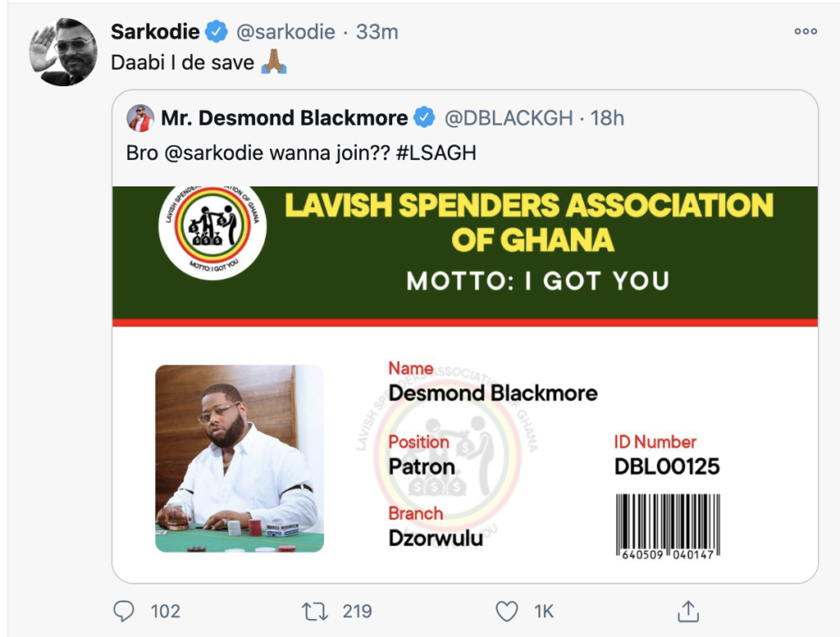Click the @DBLACKGH handle

[509, 118]
